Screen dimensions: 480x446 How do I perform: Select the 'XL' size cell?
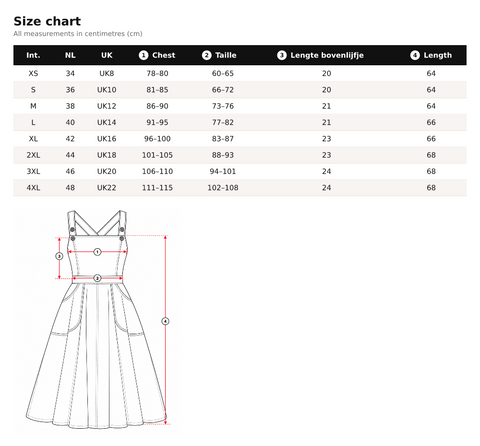click(33, 139)
